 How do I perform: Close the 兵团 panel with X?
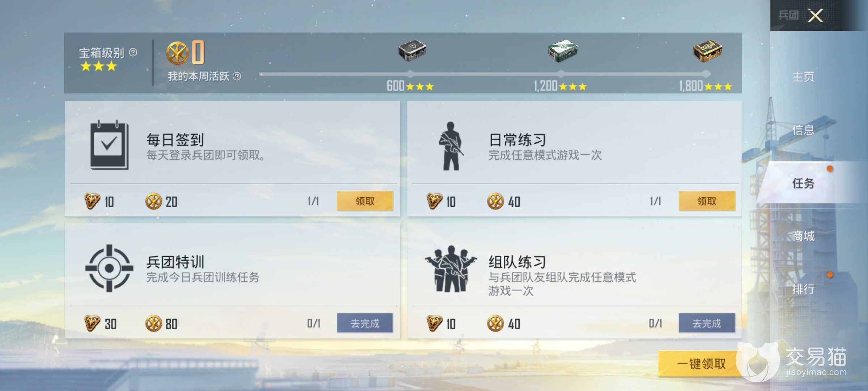coord(815,15)
